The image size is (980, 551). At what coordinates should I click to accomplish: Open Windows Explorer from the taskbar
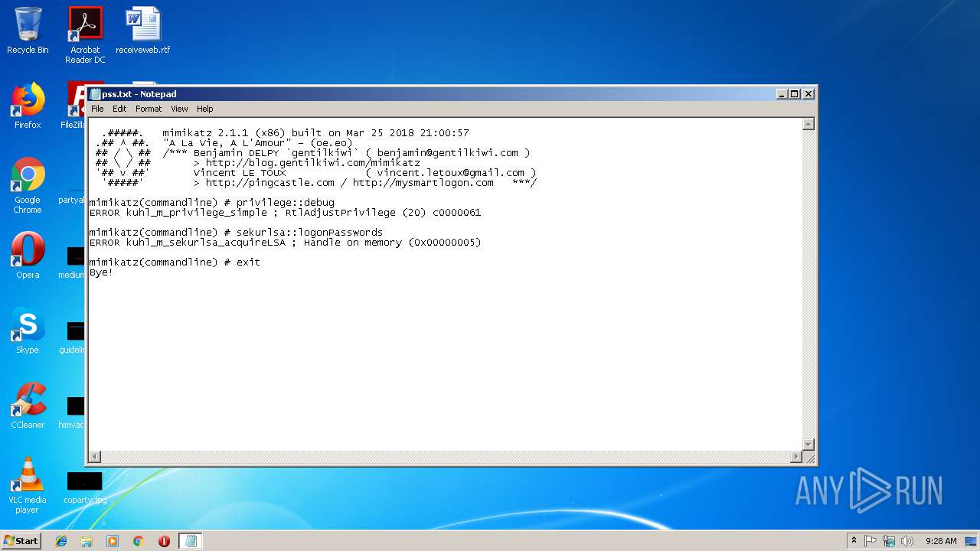(x=87, y=541)
